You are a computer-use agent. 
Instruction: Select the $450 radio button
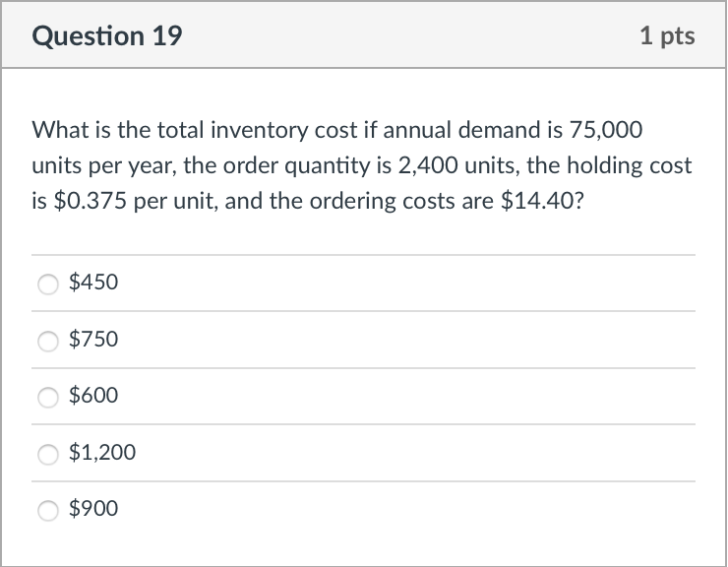[48, 283]
